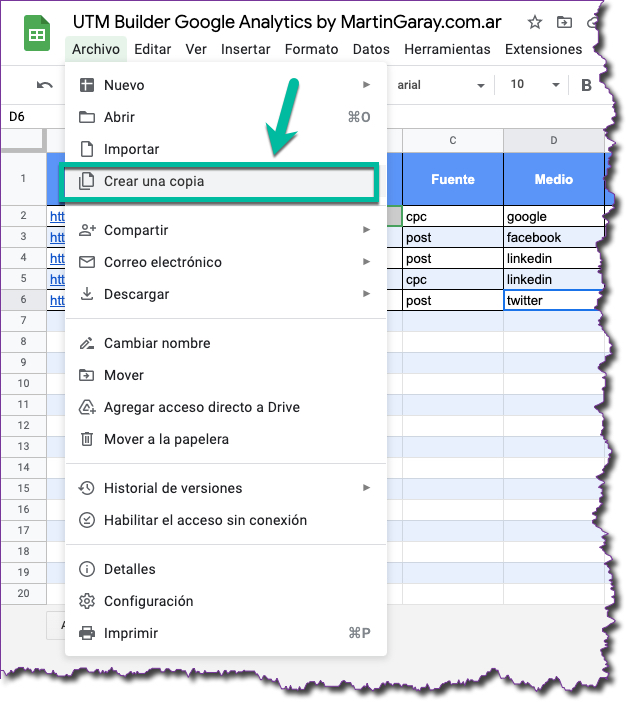Click the Drive shortcut icon

coord(87,407)
